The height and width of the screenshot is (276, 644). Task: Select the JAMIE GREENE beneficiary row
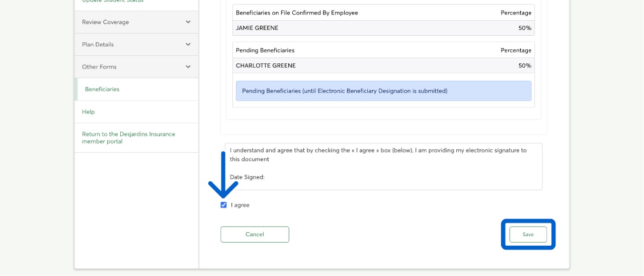pos(383,28)
